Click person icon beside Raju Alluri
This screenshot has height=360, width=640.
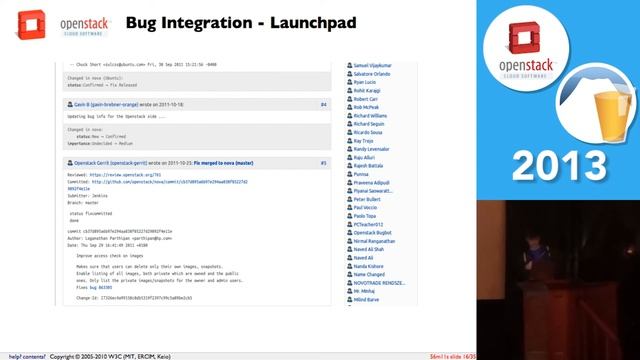350,157
